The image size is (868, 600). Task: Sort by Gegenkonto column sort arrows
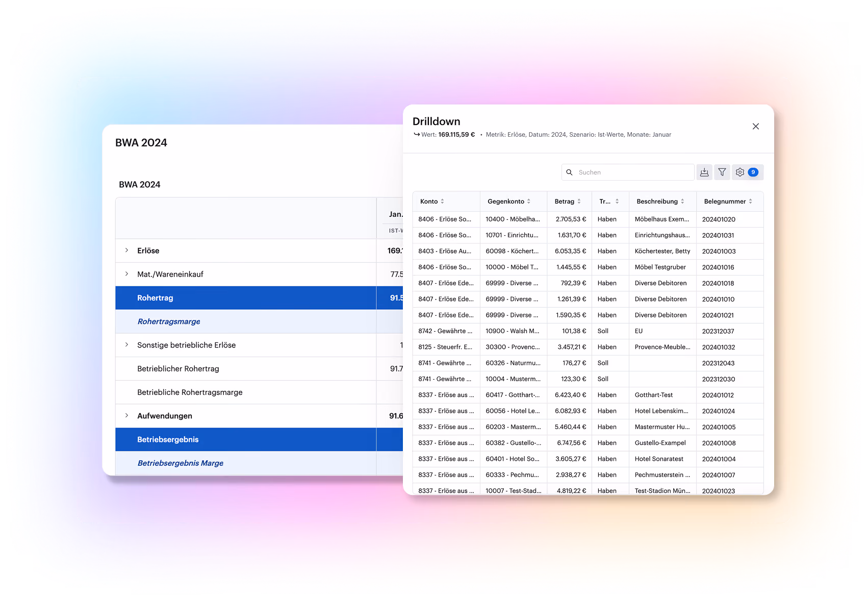point(529,202)
